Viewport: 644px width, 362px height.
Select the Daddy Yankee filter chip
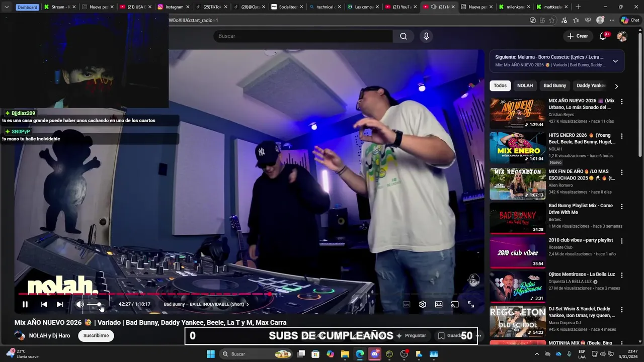coord(591,85)
